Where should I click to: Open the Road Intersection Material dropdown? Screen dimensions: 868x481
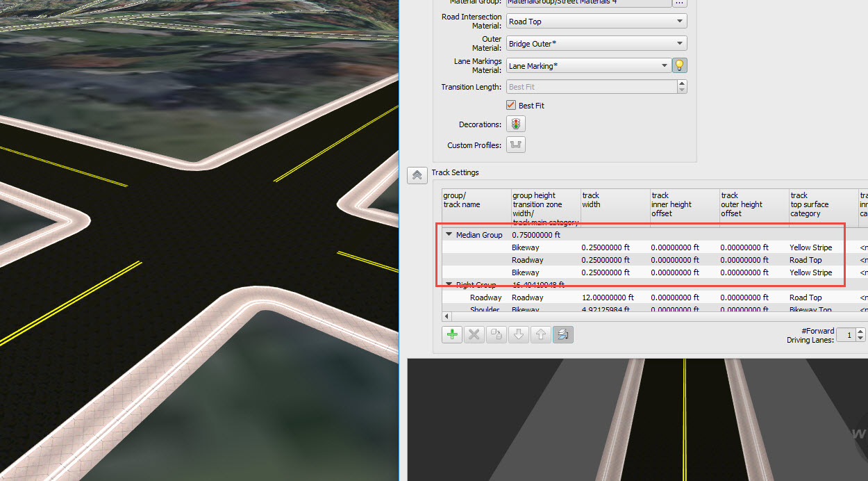(x=678, y=21)
